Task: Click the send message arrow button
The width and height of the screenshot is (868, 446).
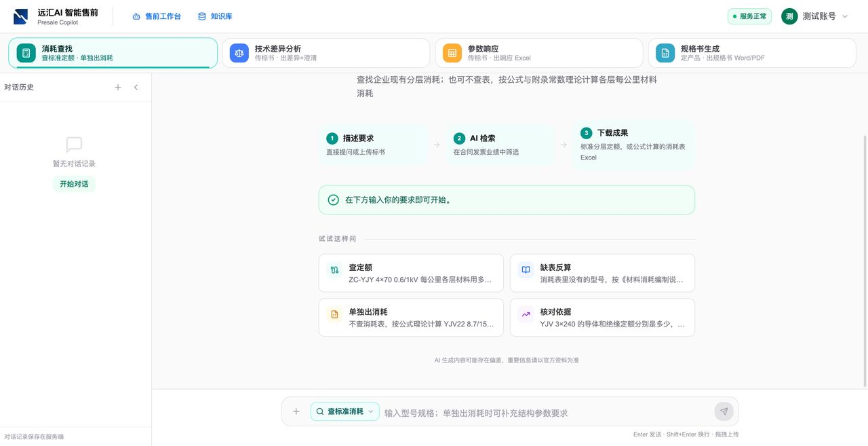Action: click(724, 411)
